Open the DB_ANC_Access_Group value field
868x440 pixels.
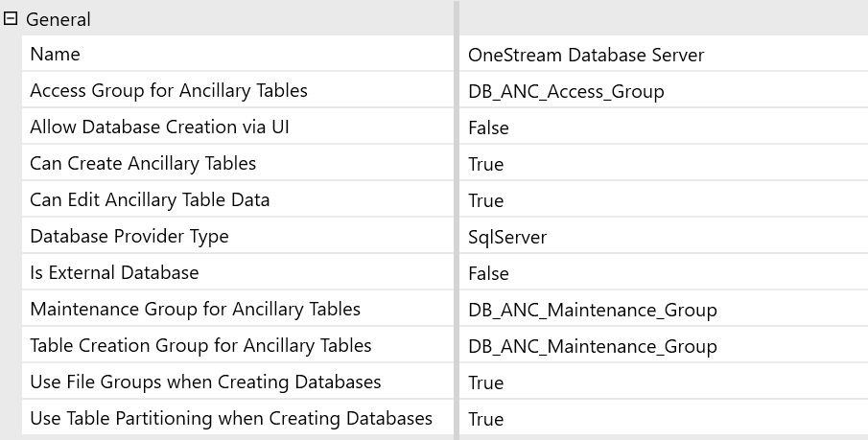tap(664, 91)
